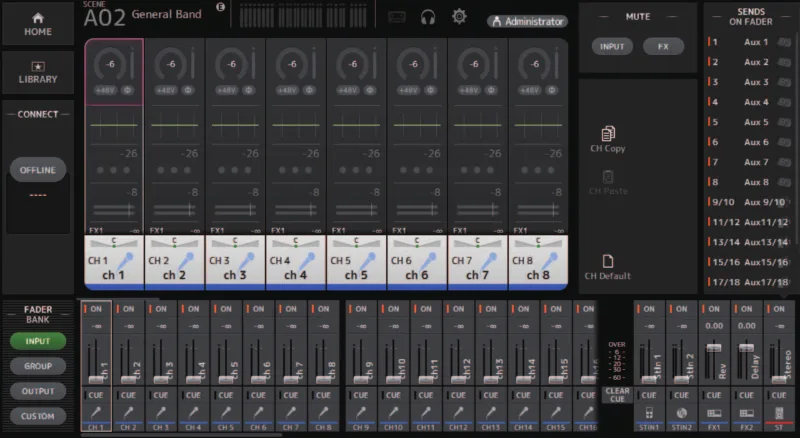This screenshot has width=800, height=438.
Task: Click the ch 4 gain knob
Action: [x=292, y=64]
